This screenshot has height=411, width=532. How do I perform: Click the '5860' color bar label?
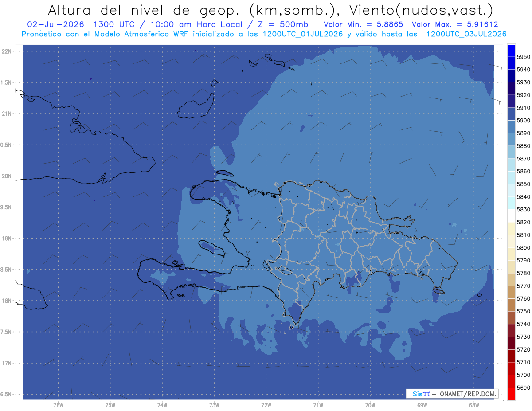[524, 172]
